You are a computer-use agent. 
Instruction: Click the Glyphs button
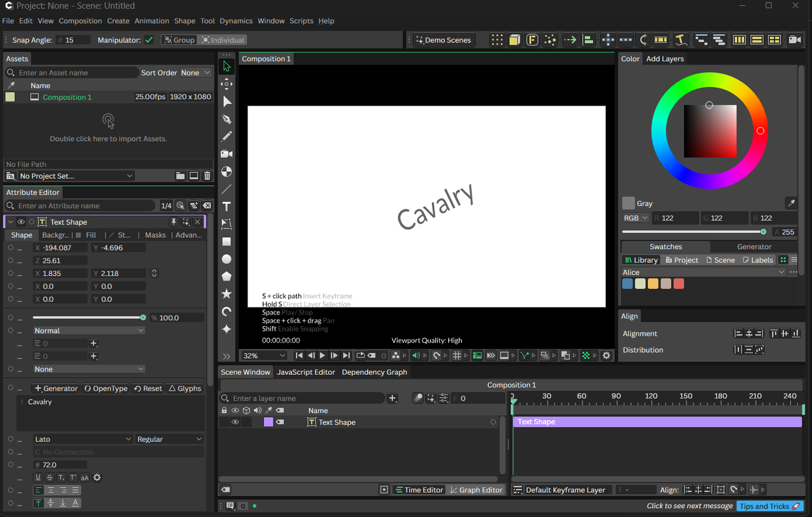tap(185, 389)
